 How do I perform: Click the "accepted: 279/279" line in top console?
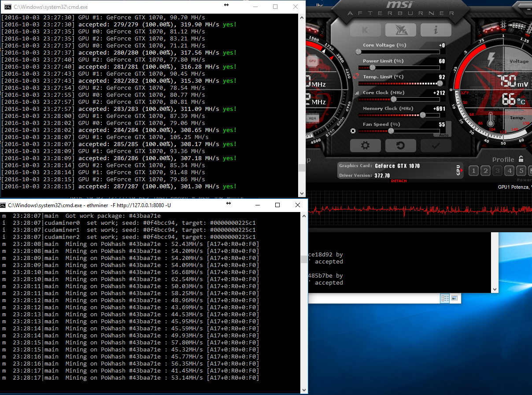point(119,25)
